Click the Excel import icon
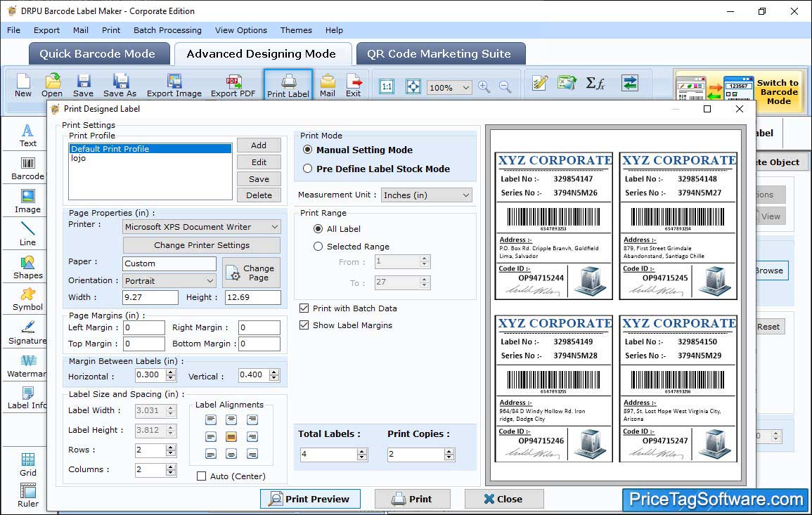 pyautogui.click(x=567, y=83)
